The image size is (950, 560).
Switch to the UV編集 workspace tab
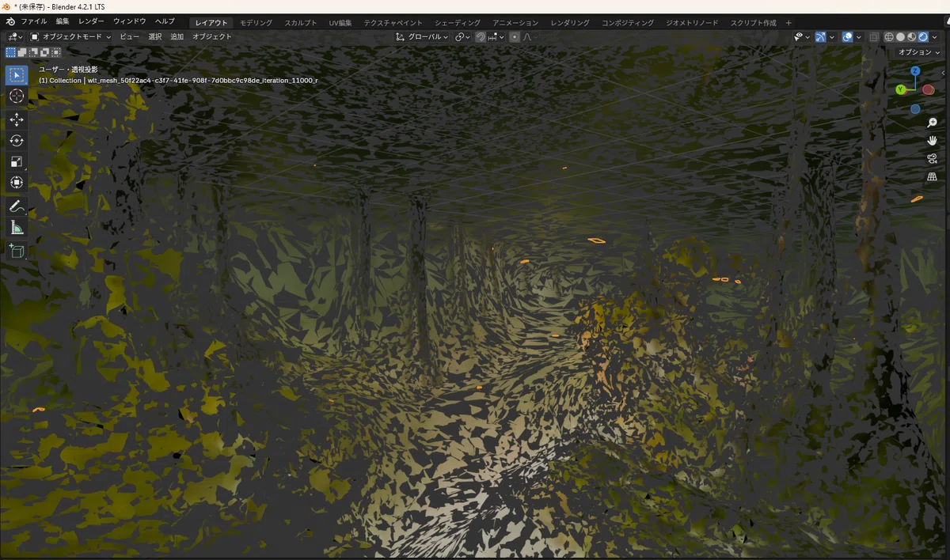pyautogui.click(x=340, y=23)
